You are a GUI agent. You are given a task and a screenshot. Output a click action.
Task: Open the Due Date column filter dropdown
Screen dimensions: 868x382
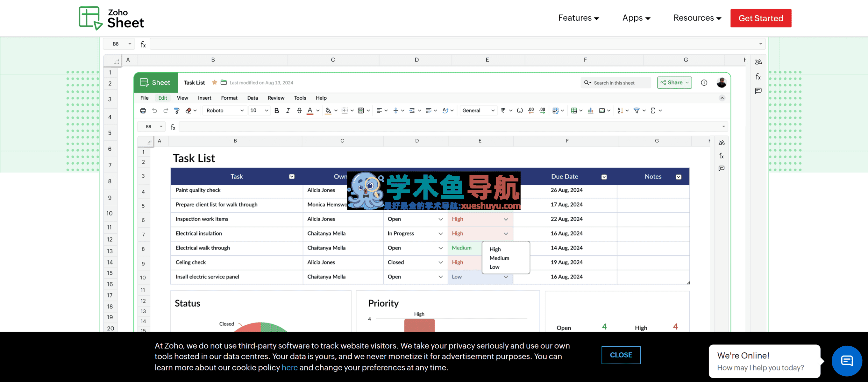604,177
